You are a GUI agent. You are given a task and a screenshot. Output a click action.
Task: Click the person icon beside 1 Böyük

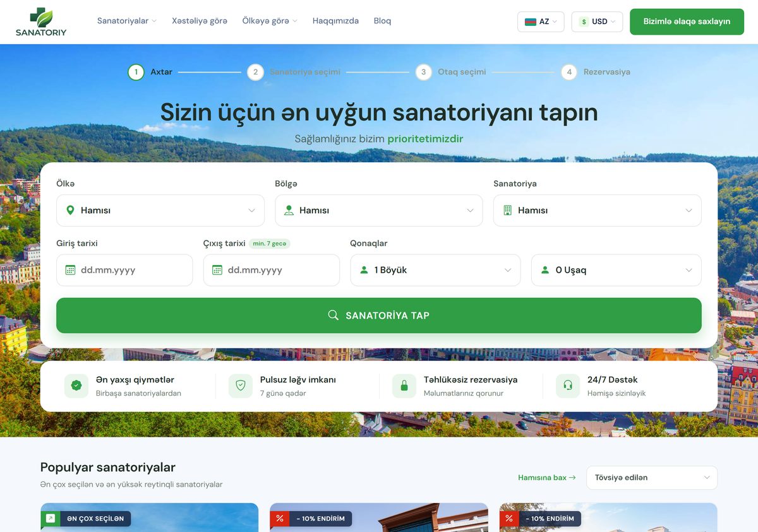(364, 270)
